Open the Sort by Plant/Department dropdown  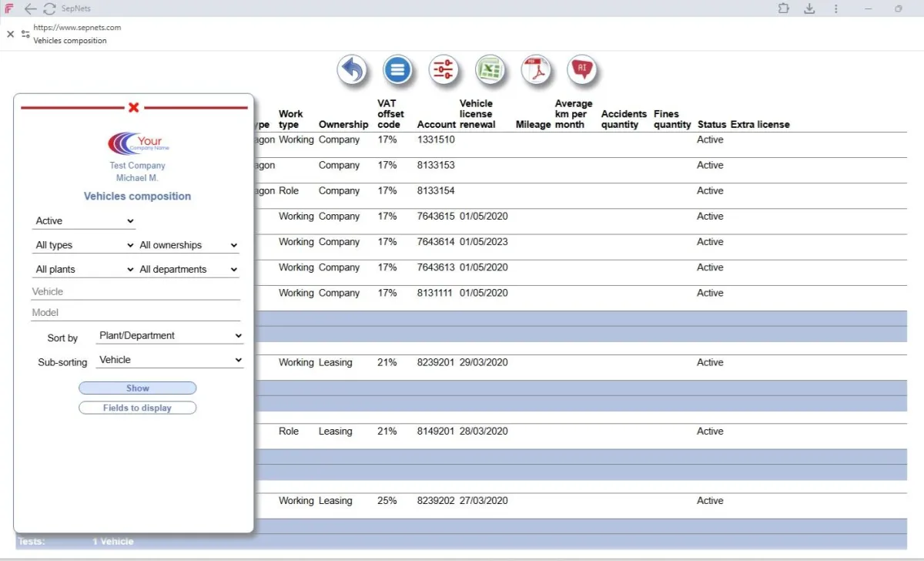tap(170, 336)
